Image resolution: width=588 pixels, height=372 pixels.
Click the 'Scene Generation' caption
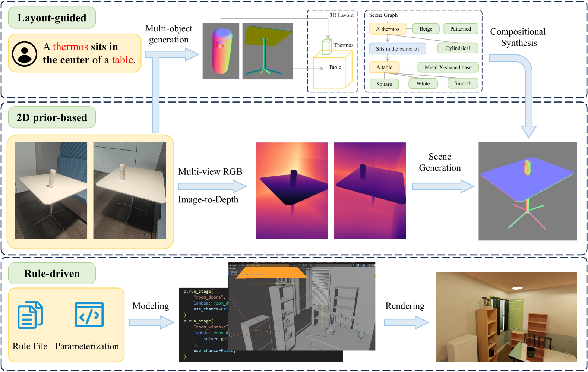tap(440, 162)
